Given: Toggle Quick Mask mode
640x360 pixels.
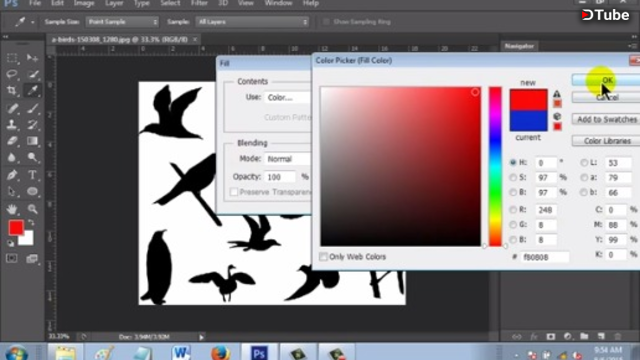Looking at the screenshot, I should point(12,258).
